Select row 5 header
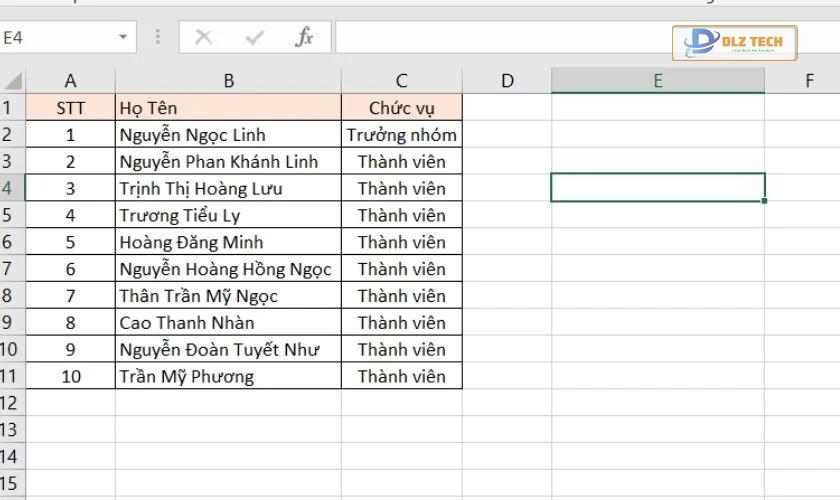The width and height of the screenshot is (840, 500). coord(12,214)
